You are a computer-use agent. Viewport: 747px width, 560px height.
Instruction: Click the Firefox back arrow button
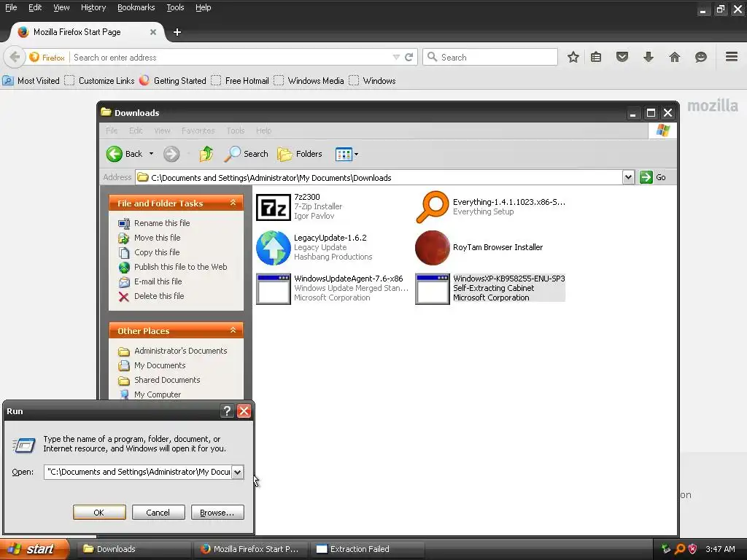pos(15,57)
